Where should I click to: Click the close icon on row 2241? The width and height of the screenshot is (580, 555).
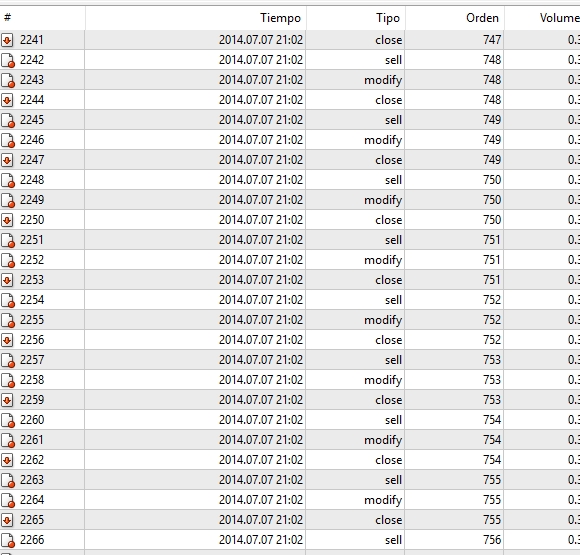pyautogui.click(x=7, y=40)
